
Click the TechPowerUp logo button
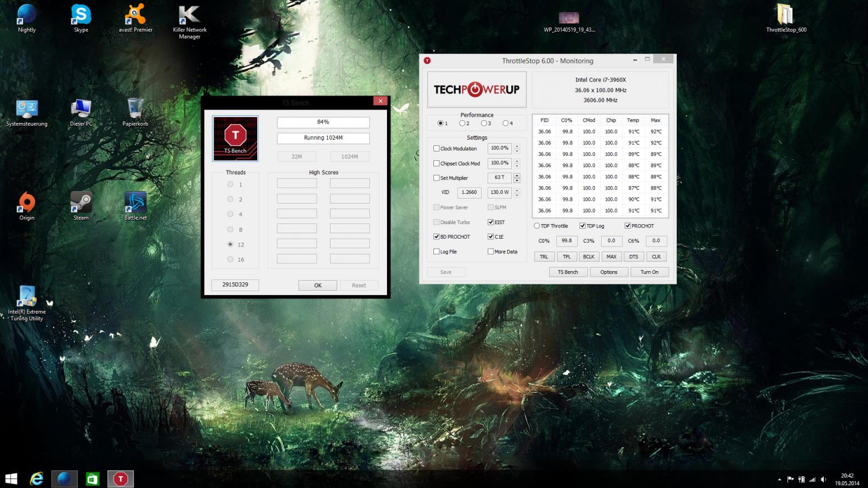click(477, 89)
